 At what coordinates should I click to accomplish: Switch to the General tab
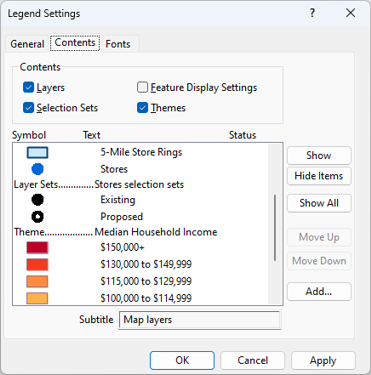pyautogui.click(x=27, y=44)
